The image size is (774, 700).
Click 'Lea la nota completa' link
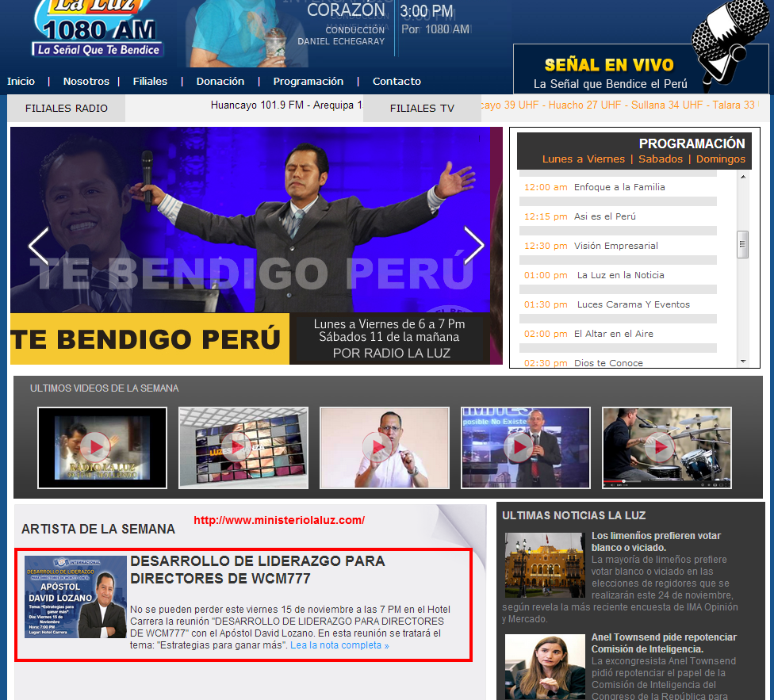tap(339, 645)
